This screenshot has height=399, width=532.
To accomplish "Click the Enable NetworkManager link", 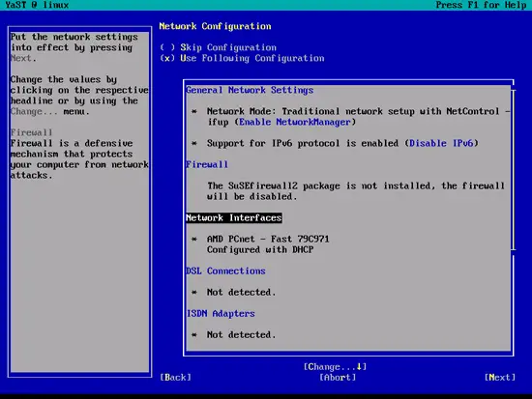I will [x=294, y=122].
